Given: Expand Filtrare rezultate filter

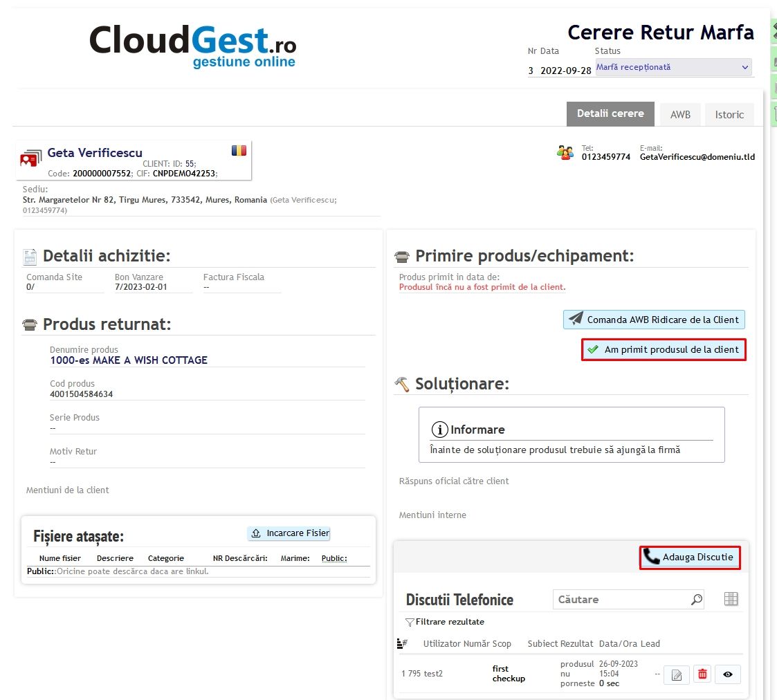Looking at the screenshot, I should click(x=444, y=622).
